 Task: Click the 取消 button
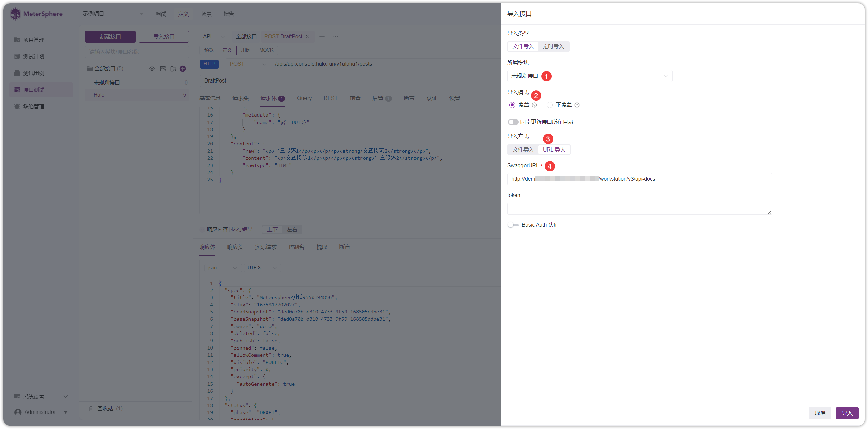pyautogui.click(x=820, y=413)
